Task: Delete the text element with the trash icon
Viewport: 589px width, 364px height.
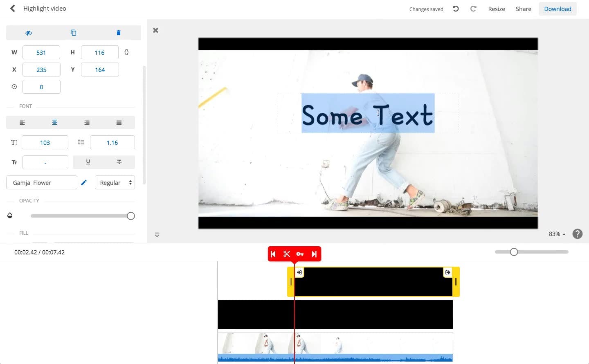Action: pos(119,33)
